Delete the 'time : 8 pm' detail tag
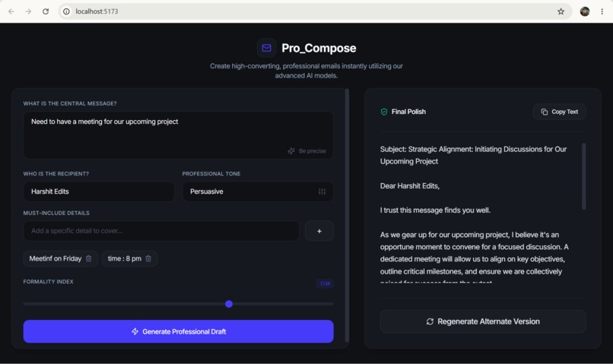The width and height of the screenshot is (613, 364). tap(148, 258)
